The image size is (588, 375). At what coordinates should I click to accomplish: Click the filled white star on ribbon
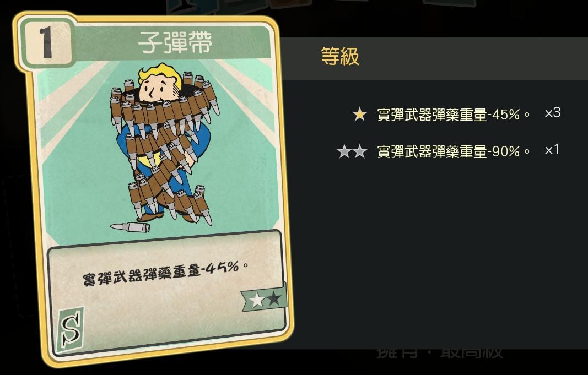click(x=257, y=300)
